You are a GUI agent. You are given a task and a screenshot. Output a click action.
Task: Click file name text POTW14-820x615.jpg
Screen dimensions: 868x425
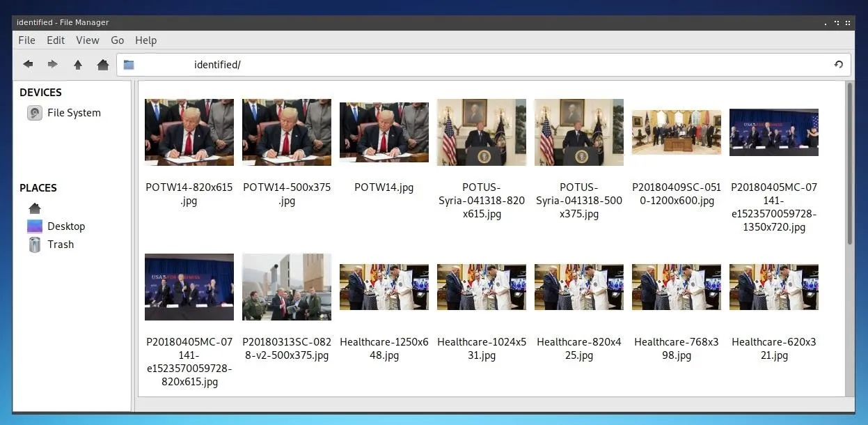(189, 194)
